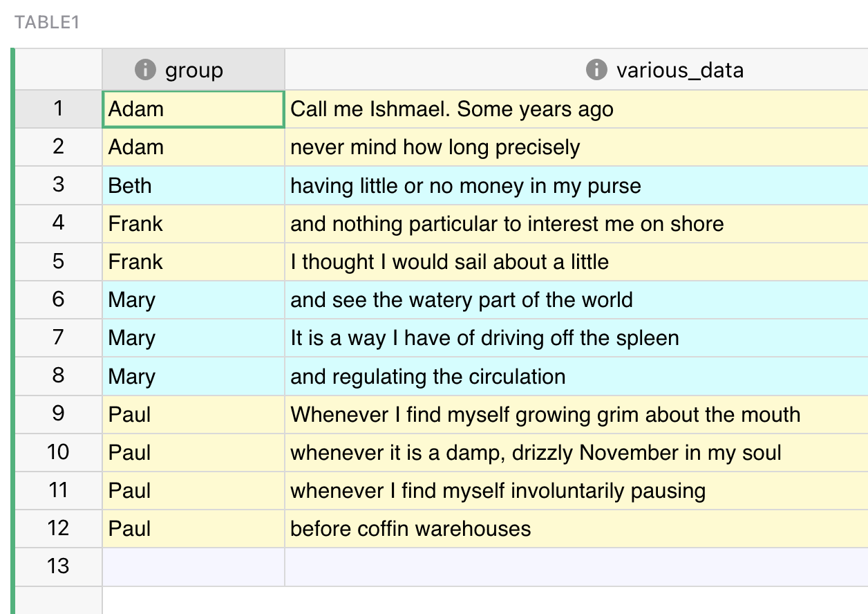This screenshot has width=868, height=614.
Task: Select the Beth cell in the group column
Action: pyautogui.click(x=194, y=185)
